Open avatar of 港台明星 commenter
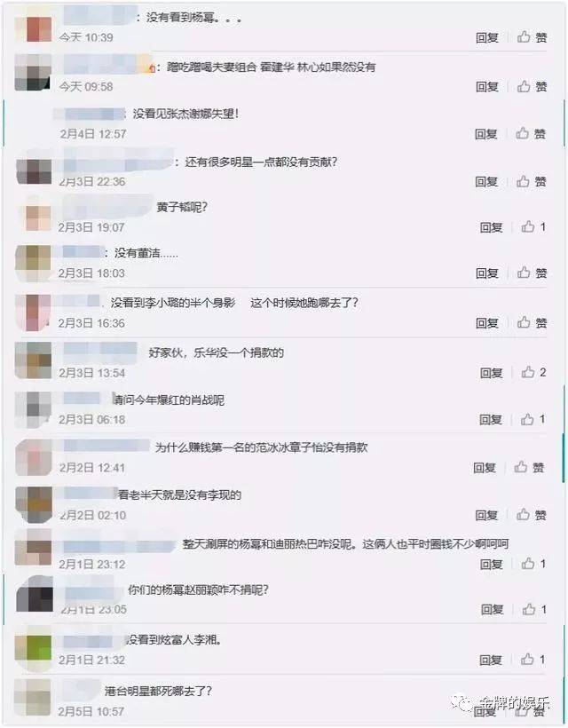The image size is (568, 728). click(33, 698)
